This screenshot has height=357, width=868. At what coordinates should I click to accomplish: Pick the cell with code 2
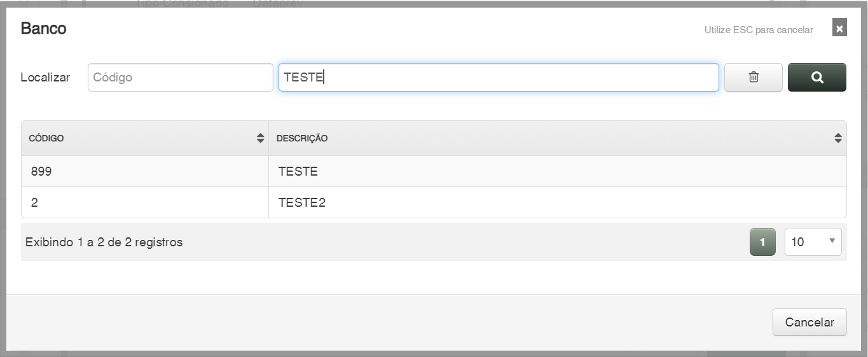[34, 203]
